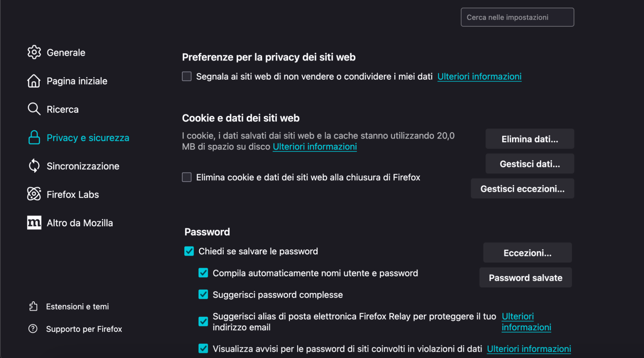Open Password salvate
This screenshot has height=358, width=644.
[525, 277]
